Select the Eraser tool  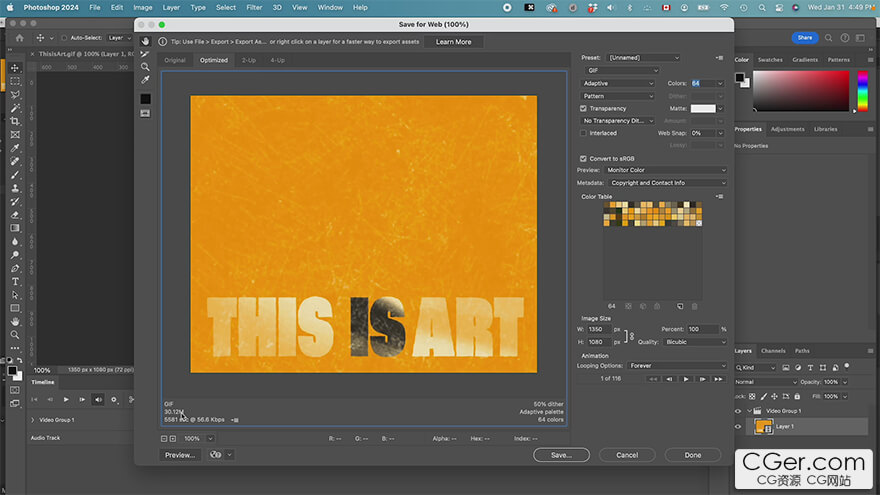point(15,215)
